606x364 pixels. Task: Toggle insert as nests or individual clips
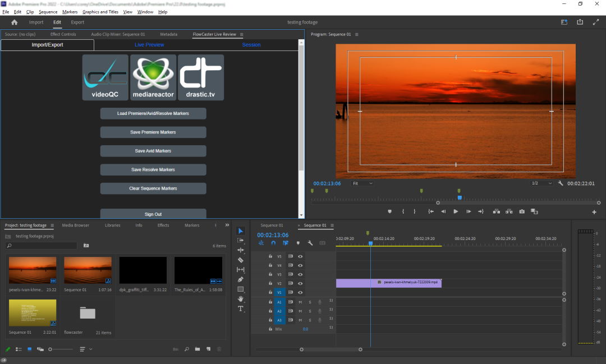tap(261, 243)
